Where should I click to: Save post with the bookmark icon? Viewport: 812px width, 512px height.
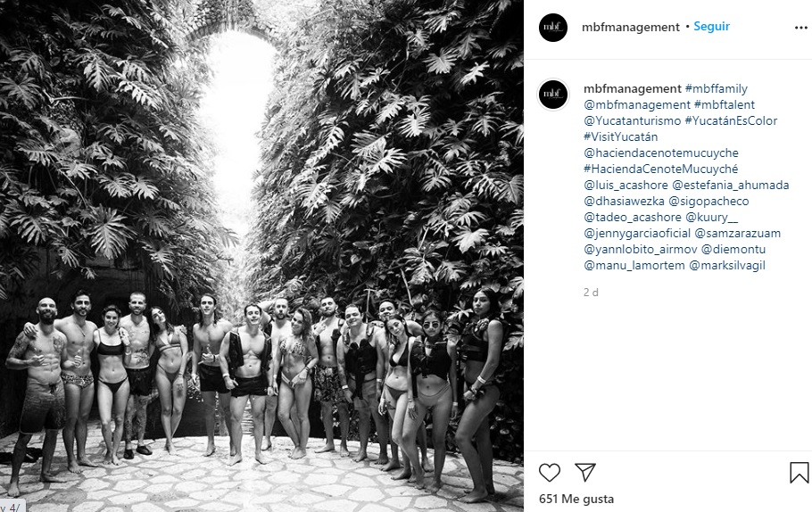(799, 472)
